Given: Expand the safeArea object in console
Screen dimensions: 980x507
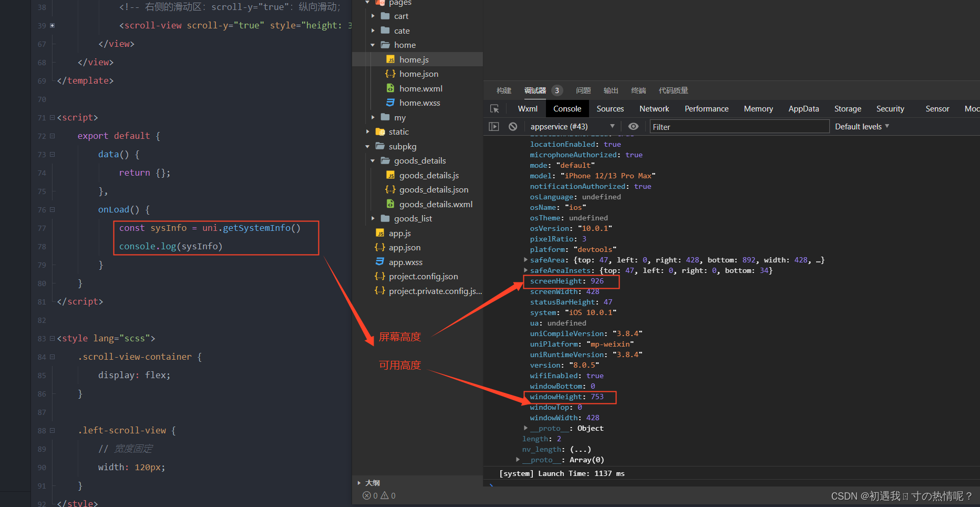Looking at the screenshot, I should [x=525, y=260].
